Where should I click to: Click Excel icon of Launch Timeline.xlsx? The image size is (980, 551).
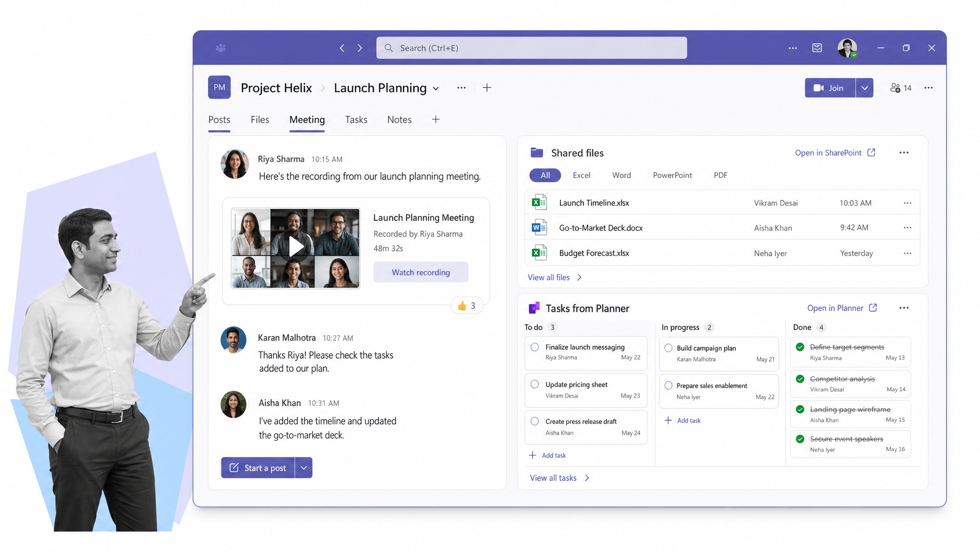click(x=539, y=202)
